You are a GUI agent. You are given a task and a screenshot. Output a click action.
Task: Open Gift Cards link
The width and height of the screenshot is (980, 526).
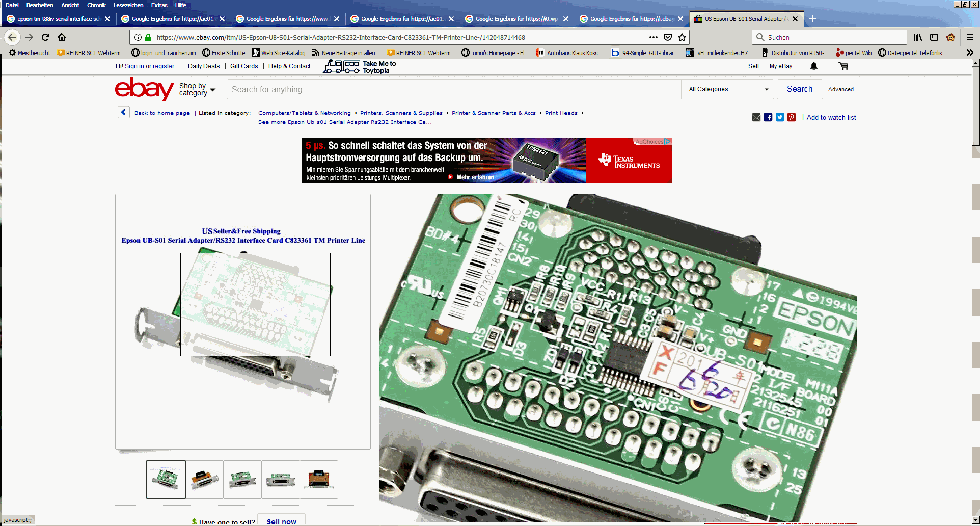click(x=244, y=66)
